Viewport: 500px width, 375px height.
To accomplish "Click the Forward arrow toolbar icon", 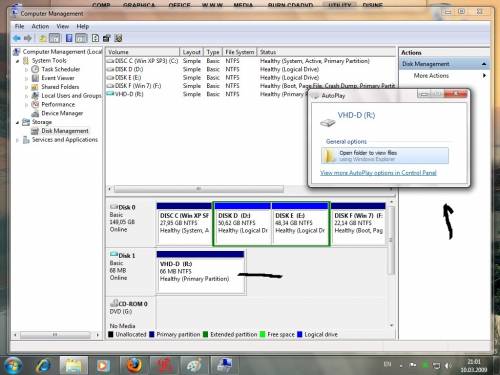I will click(x=28, y=38).
